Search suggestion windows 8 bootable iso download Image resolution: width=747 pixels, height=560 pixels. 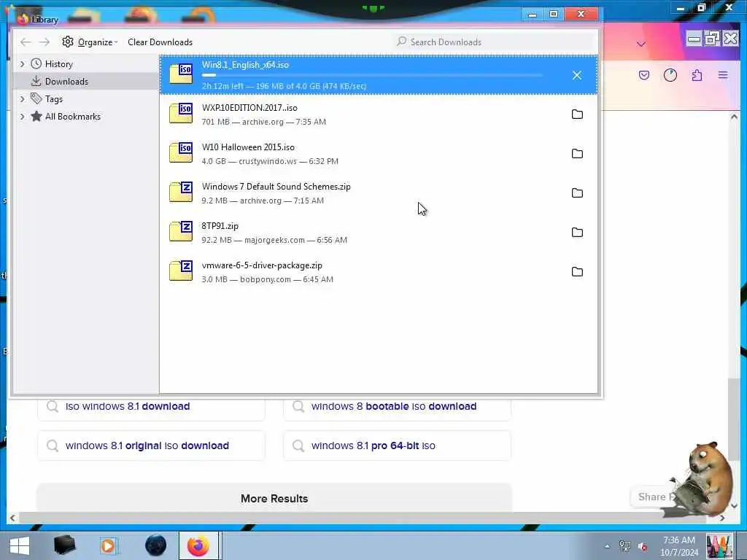tap(397, 407)
